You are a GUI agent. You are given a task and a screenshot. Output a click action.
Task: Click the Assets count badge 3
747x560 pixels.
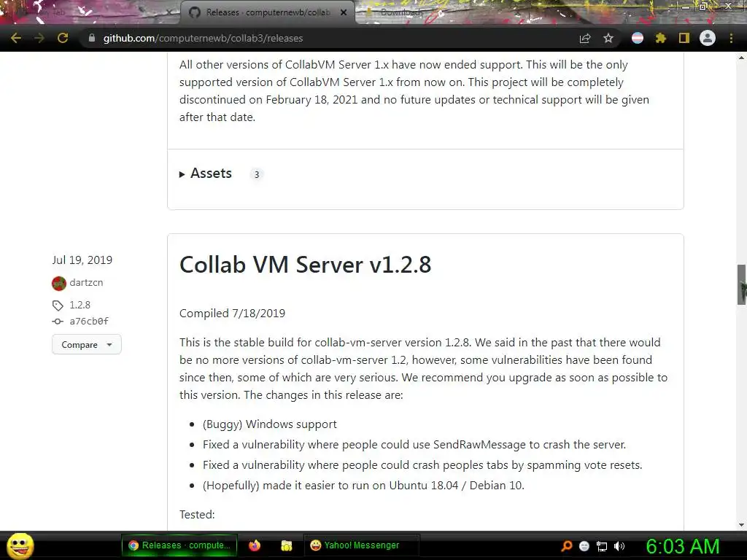[x=257, y=174]
